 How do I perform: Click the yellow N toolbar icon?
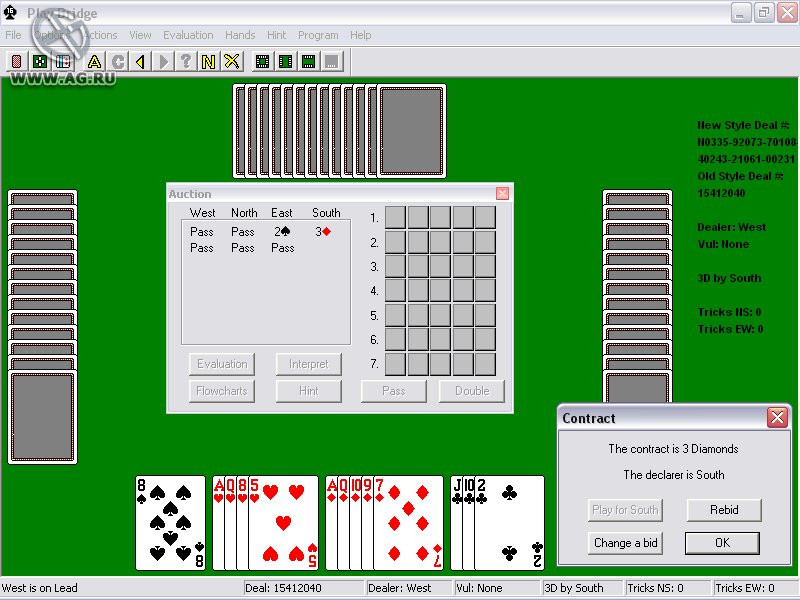point(208,62)
